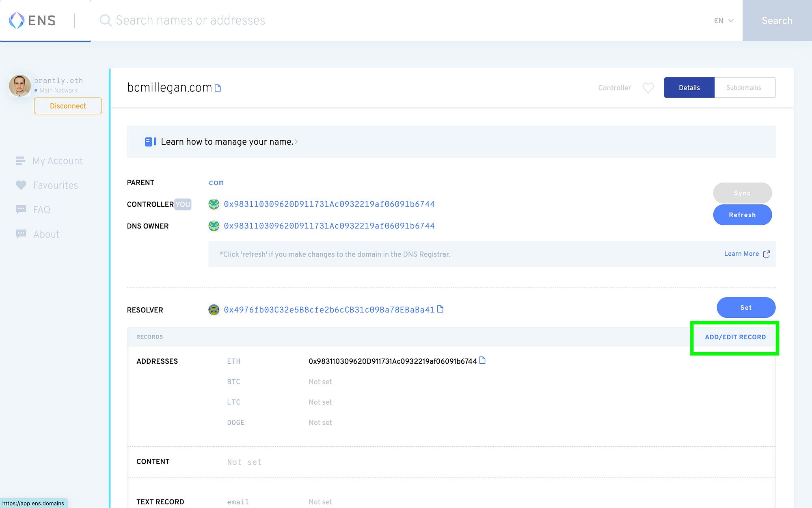This screenshot has width=812, height=508.
Task: Click the DNS owner address identicon
Action: [214, 226]
